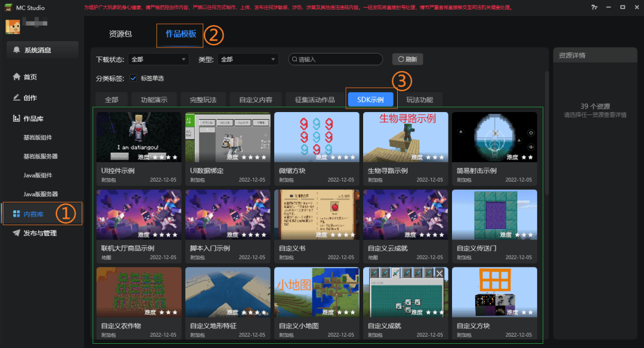Open the 类型 dropdown
The width and height of the screenshot is (644, 348).
point(248,60)
